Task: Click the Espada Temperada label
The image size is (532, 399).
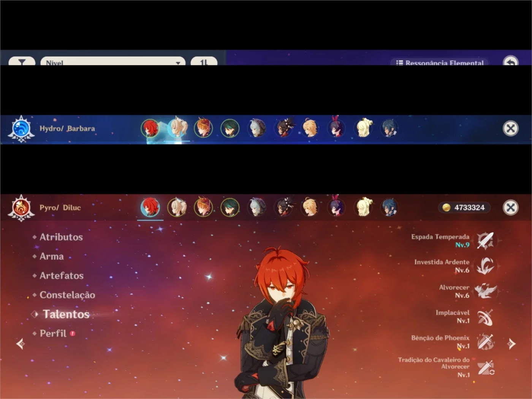Action: click(x=440, y=237)
